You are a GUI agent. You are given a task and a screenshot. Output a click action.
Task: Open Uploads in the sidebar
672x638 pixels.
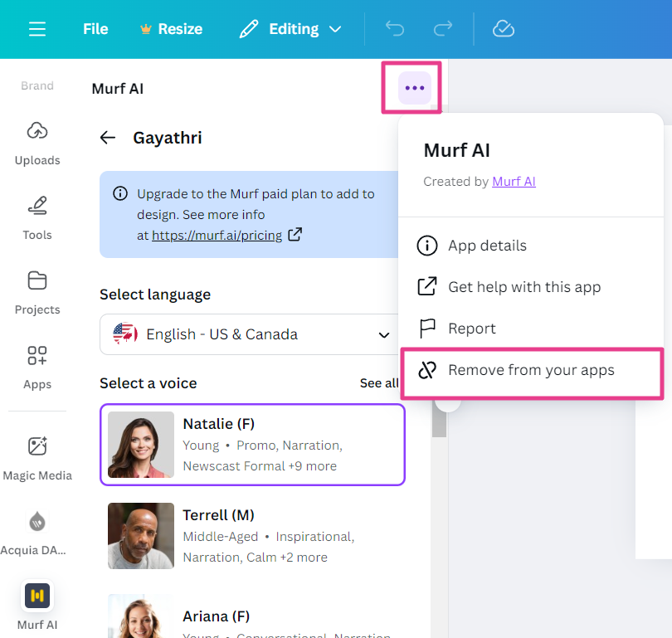[37, 142]
